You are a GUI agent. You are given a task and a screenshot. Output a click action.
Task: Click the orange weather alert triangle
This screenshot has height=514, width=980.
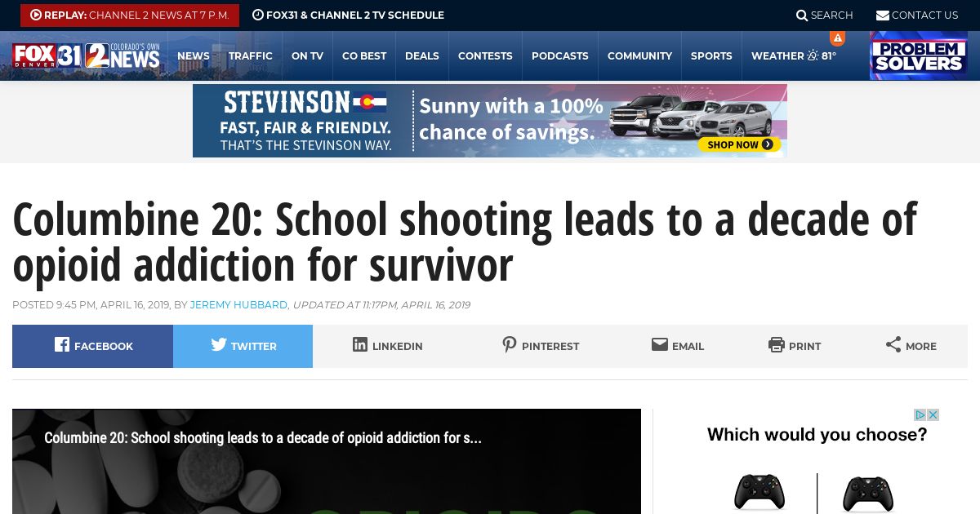(837, 38)
